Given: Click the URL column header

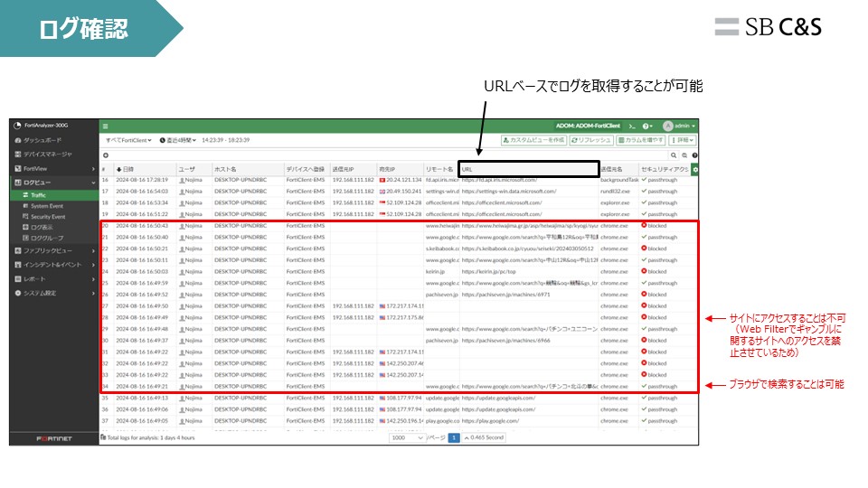Looking at the screenshot, I should click(x=529, y=169).
